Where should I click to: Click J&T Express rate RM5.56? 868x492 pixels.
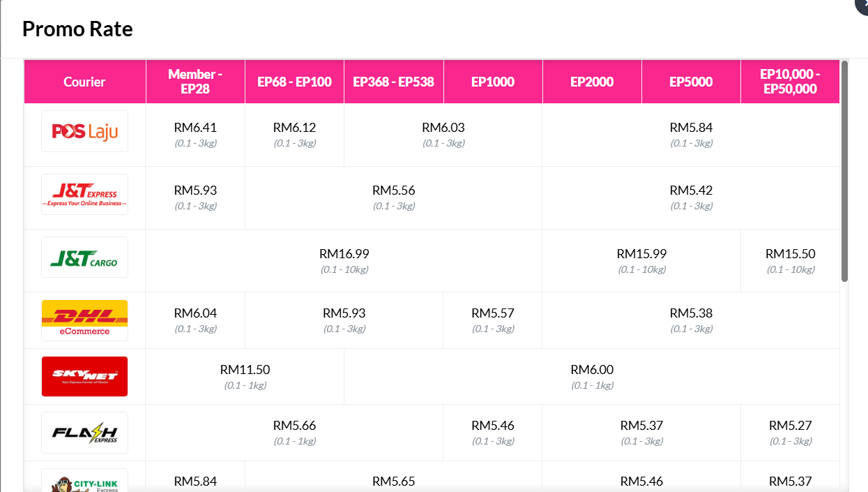point(394,191)
